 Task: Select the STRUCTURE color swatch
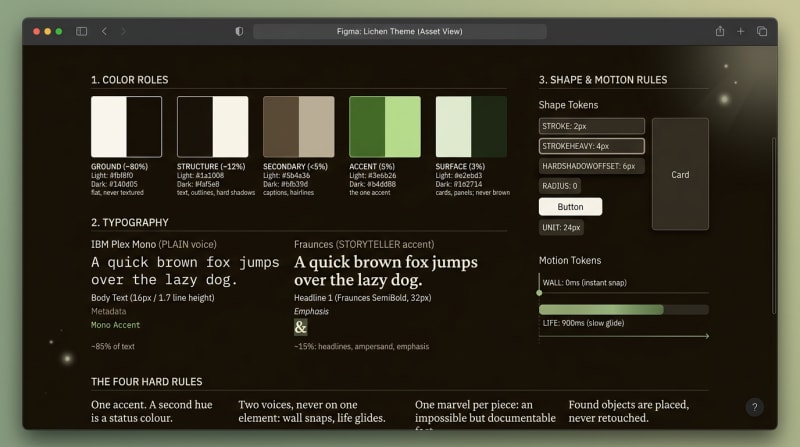tap(213, 127)
